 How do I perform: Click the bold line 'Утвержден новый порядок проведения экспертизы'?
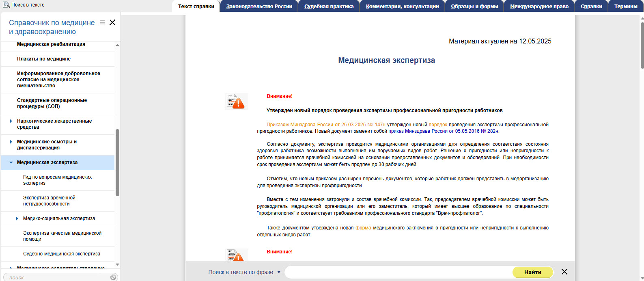pos(385,110)
